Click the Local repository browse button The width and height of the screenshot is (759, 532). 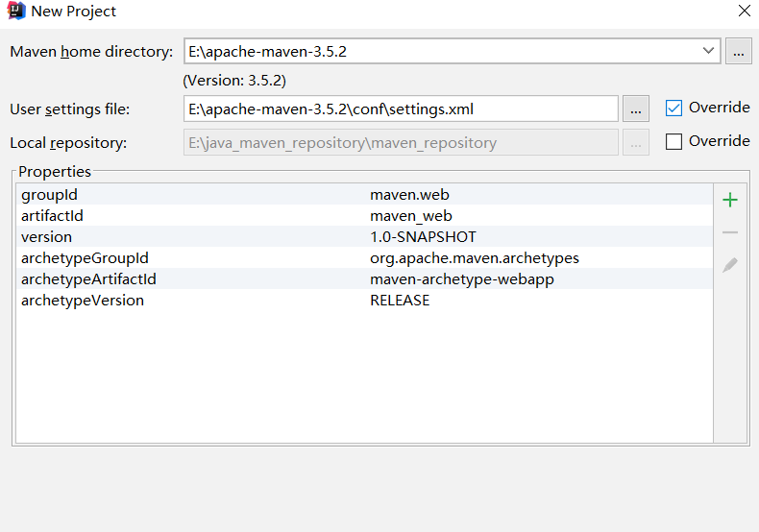(x=636, y=143)
